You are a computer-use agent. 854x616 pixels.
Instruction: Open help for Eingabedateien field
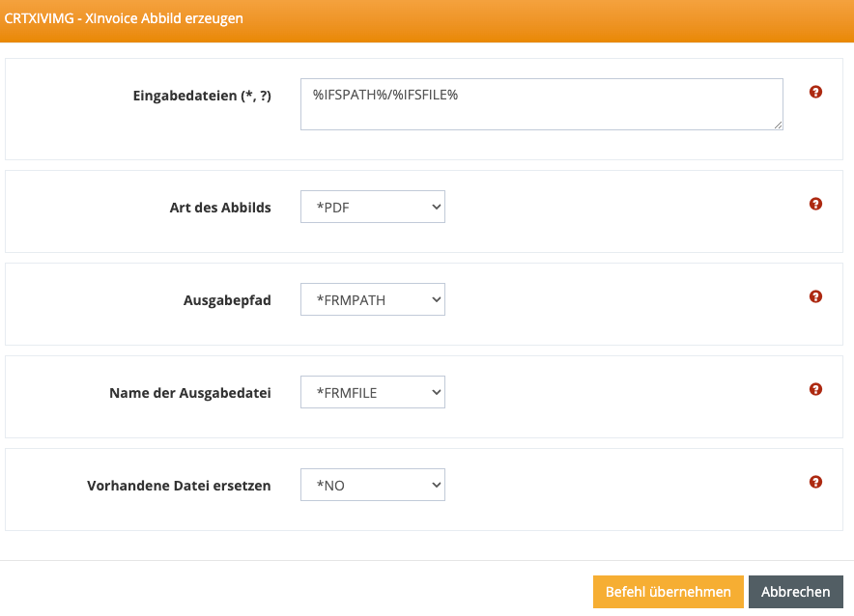(x=815, y=92)
